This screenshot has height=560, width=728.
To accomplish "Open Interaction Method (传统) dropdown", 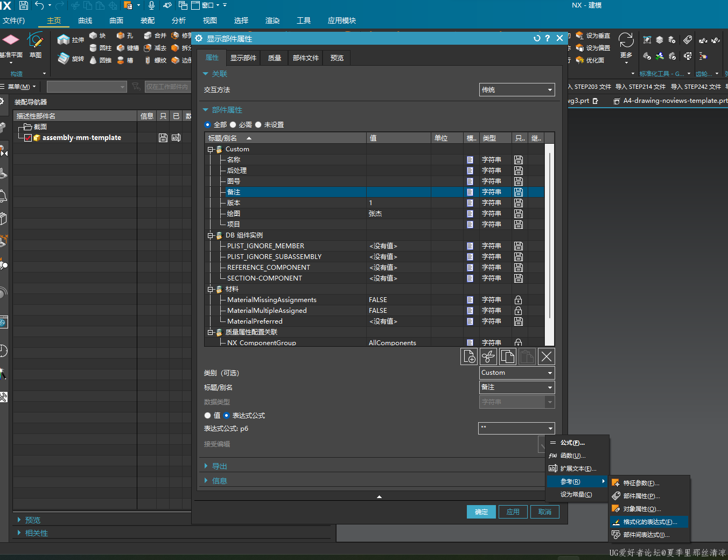I will click(517, 90).
